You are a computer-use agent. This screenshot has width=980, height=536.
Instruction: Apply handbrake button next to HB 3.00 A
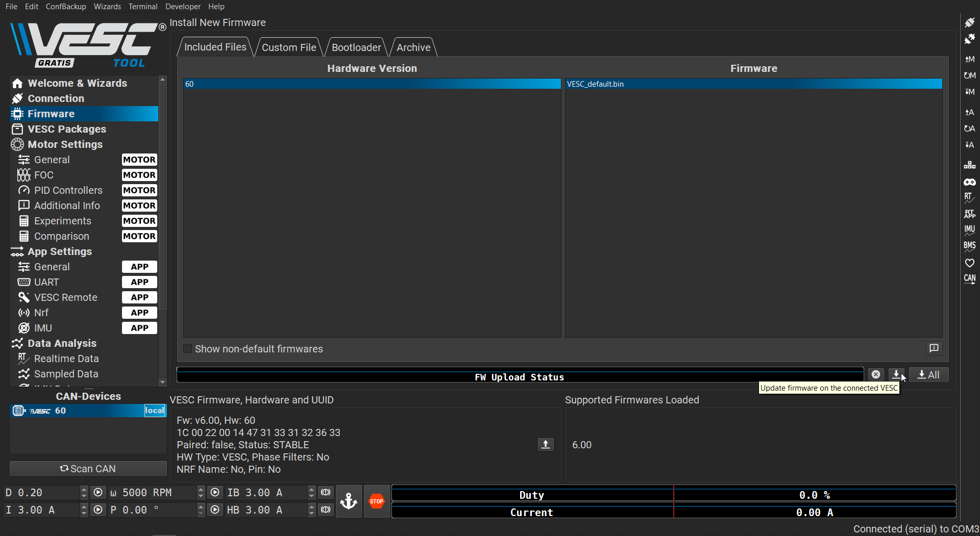point(326,510)
